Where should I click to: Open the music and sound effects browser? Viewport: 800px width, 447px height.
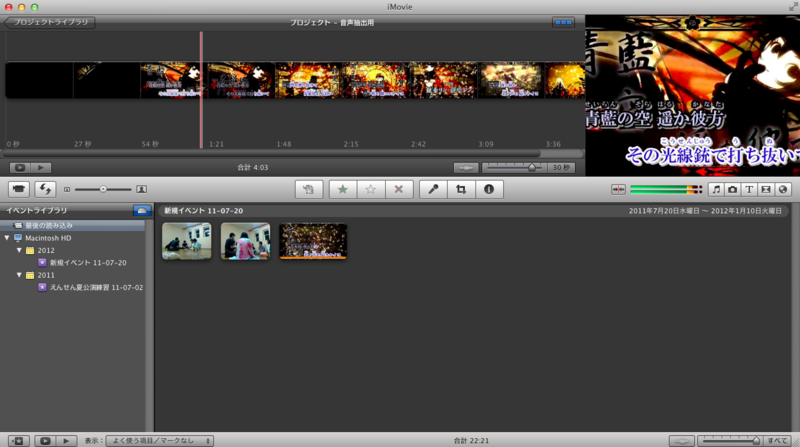click(716, 189)
